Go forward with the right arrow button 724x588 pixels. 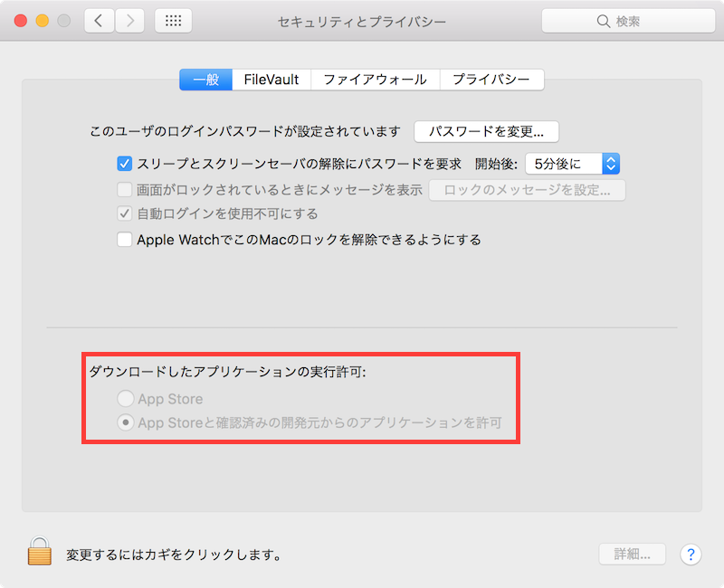pos(129,21)
